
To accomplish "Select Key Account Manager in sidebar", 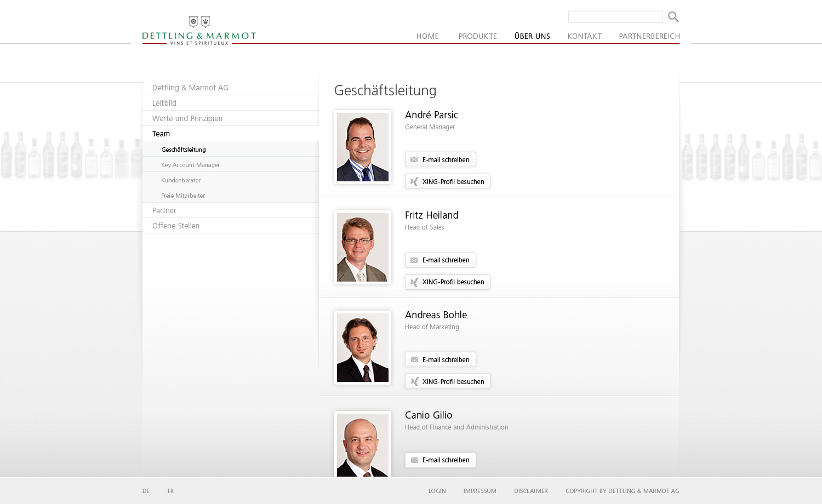I will pos(190,165).
